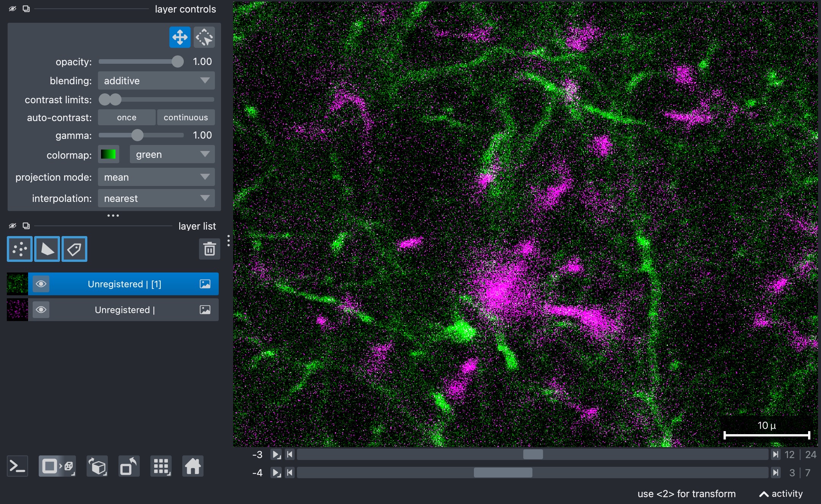Click the transpose dimensions button

pyautogui.click(x=129, y=466)
